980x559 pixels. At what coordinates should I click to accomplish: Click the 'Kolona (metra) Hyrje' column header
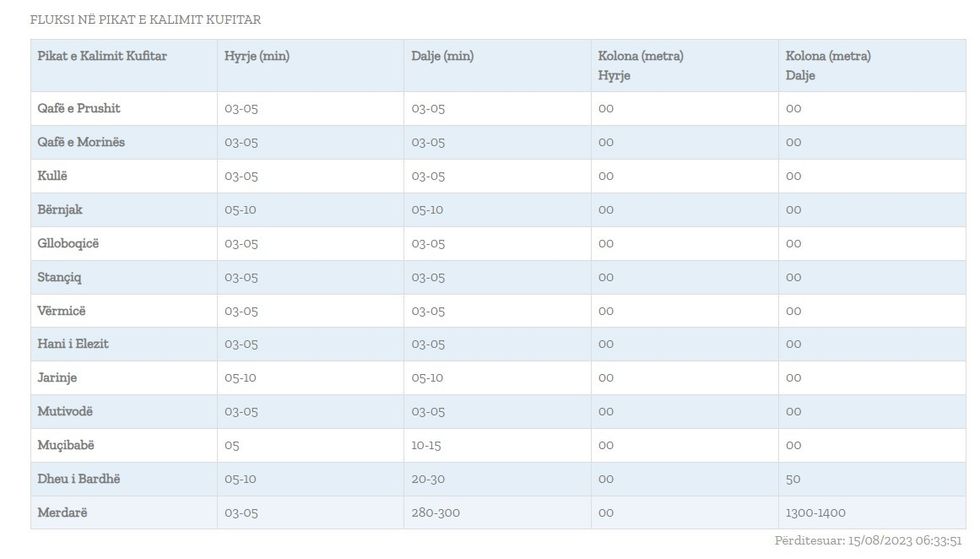click(641, 65)
